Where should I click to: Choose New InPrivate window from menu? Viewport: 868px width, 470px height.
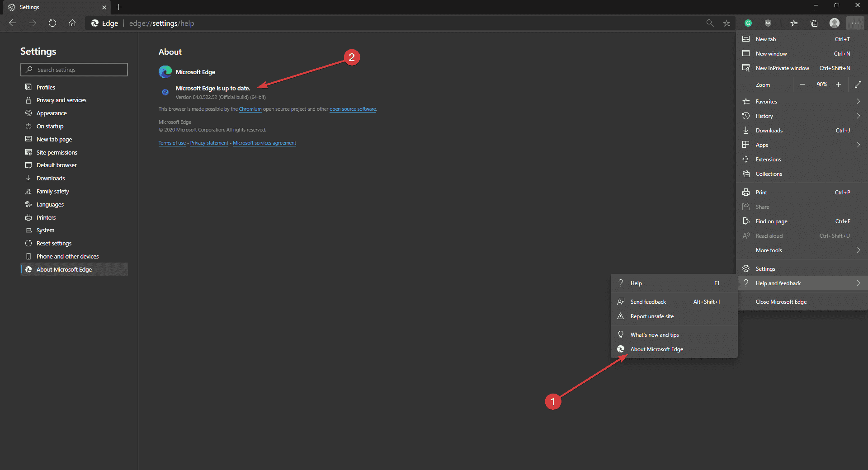click(x=782, y=68)
